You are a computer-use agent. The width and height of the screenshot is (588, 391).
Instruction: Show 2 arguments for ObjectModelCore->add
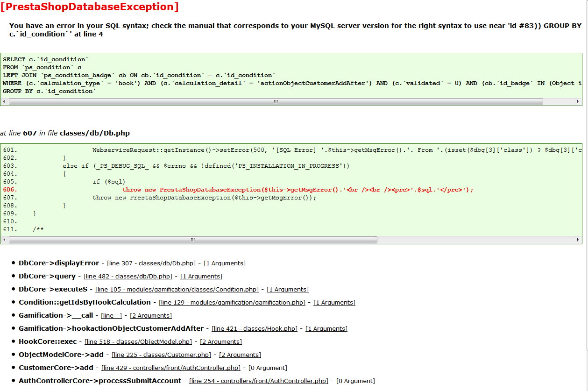coord(240,355)
